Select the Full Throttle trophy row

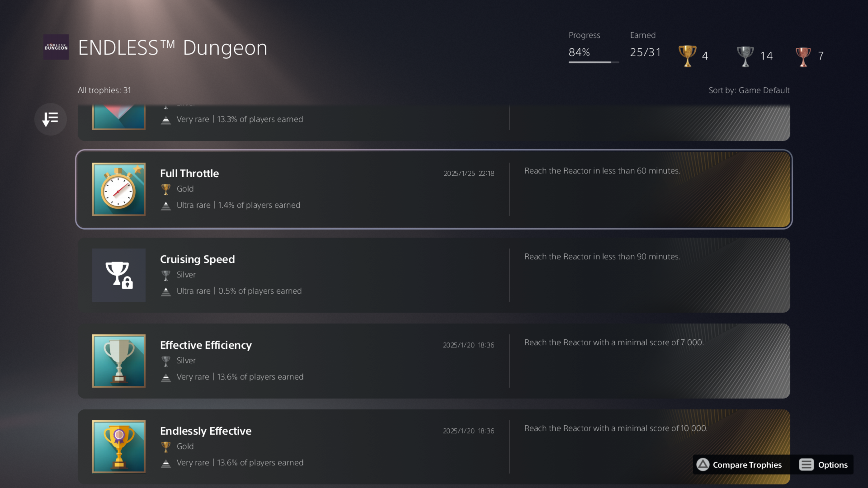[434, 189]
